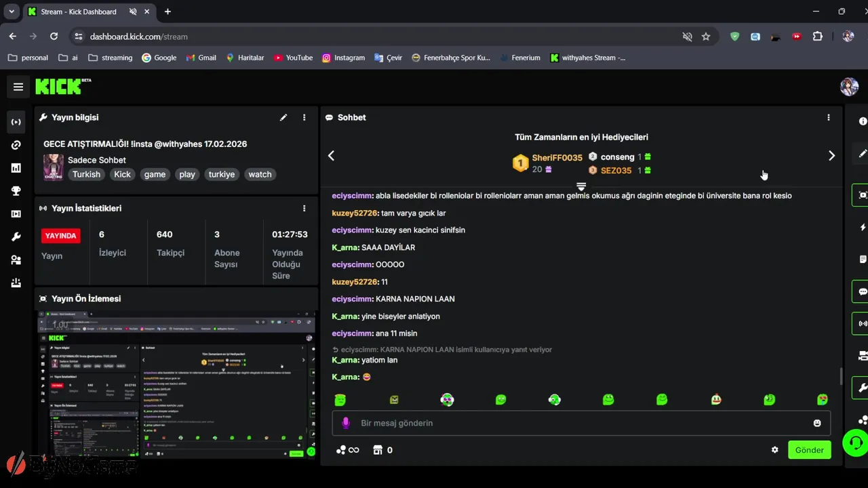Viewport: 868px width, 488px height.
Task: Send the chat message with Gönder
Action: pos(810,450)
